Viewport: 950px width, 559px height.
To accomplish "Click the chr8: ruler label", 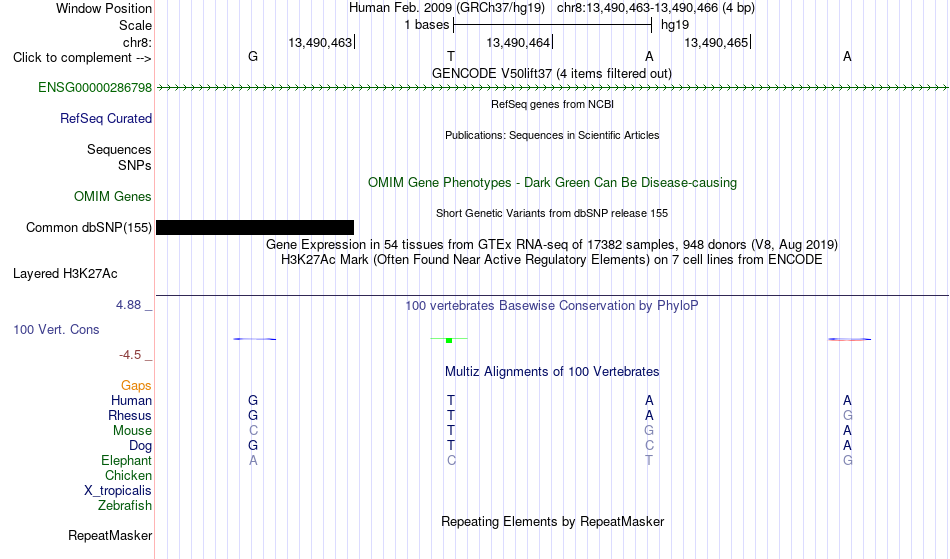I will click(x=138, y=42).
